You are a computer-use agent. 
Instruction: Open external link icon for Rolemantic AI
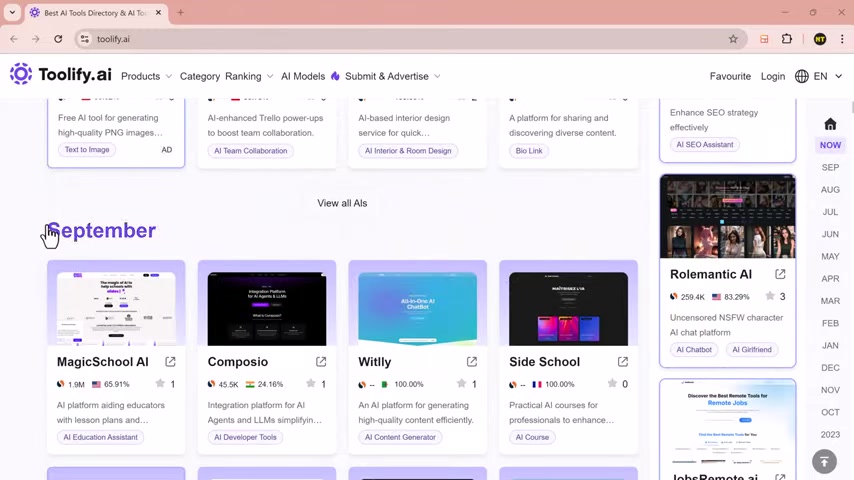780,274
